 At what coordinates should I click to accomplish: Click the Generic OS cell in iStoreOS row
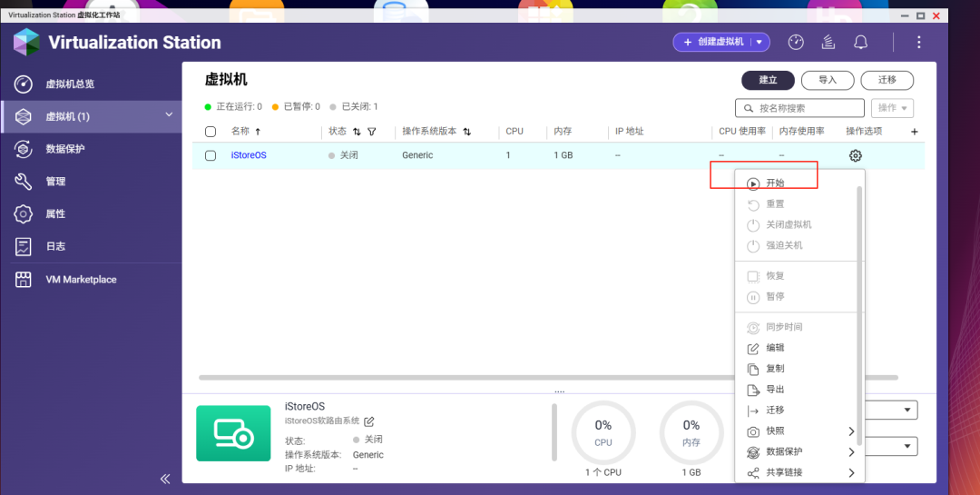[417, 155]
